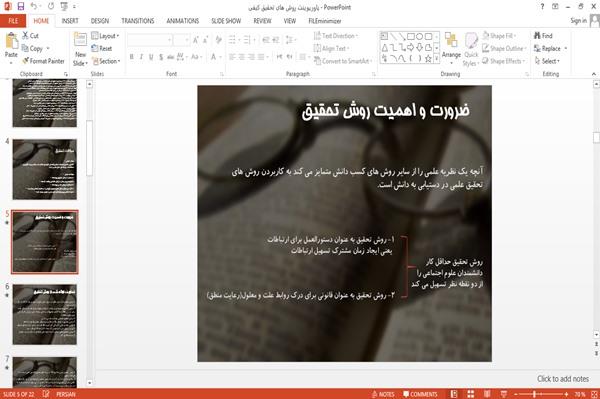Increase list indent level

pyautogui.click(x=276, y=40)
